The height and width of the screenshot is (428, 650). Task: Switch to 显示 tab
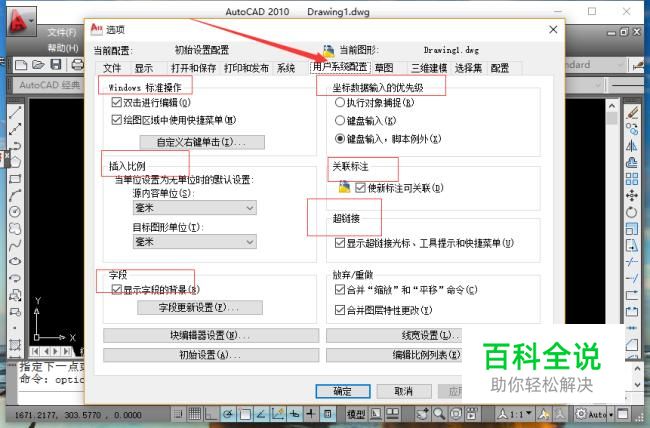click(143, 68)
